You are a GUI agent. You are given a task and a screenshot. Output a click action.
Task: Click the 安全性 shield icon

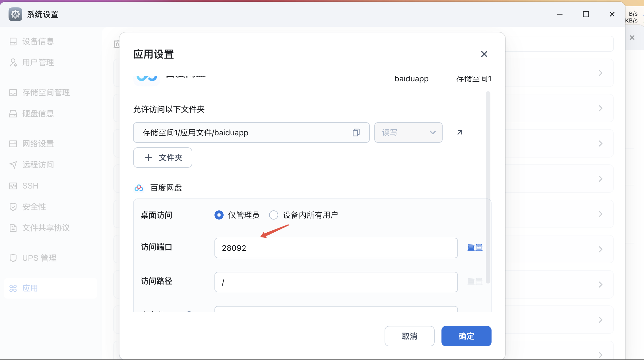pyautogui.click(x=13, y=207)
